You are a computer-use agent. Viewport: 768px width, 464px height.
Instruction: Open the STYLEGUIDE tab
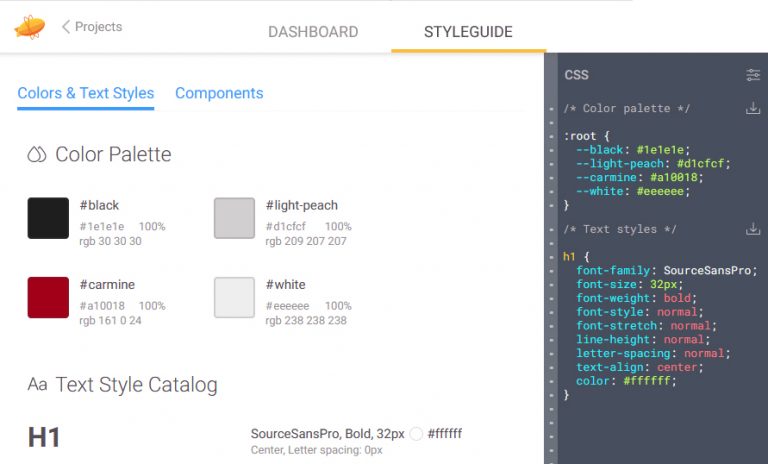468,32
